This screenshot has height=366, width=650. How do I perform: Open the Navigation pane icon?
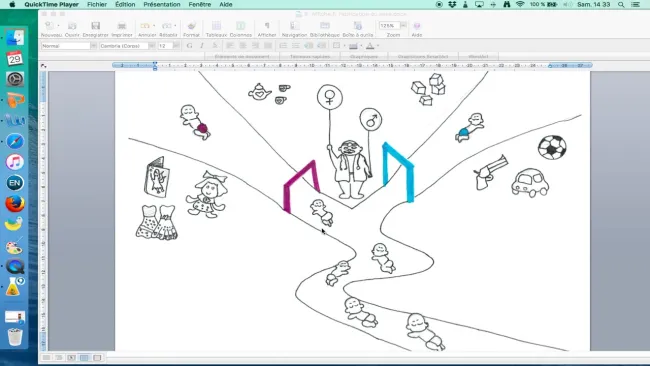[294, 26]
